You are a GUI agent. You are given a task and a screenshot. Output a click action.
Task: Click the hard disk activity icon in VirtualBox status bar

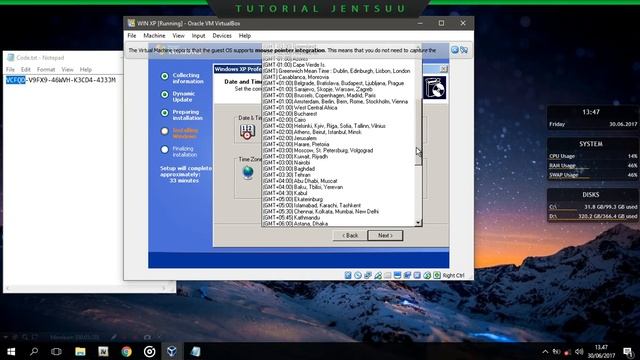(348, 275)
